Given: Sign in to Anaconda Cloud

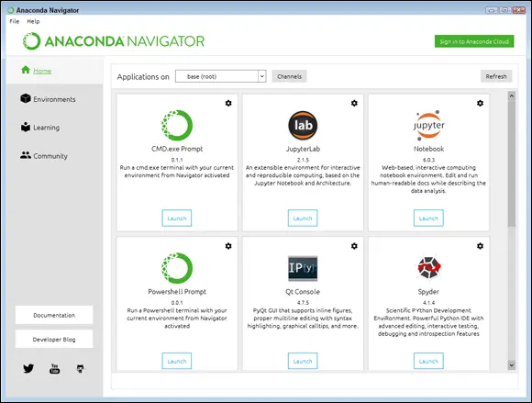Looking at the screenshot, I should coord(474,41).
